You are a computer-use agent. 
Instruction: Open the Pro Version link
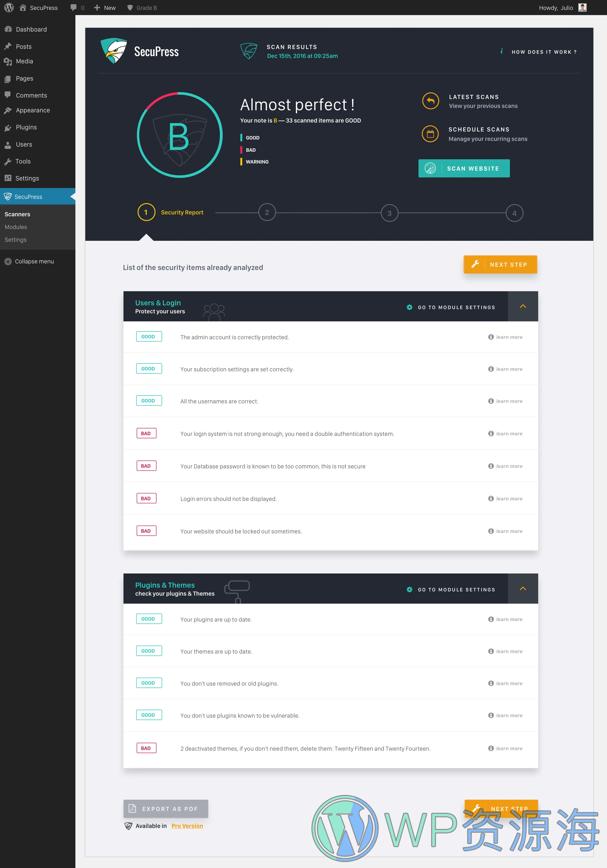187,826
